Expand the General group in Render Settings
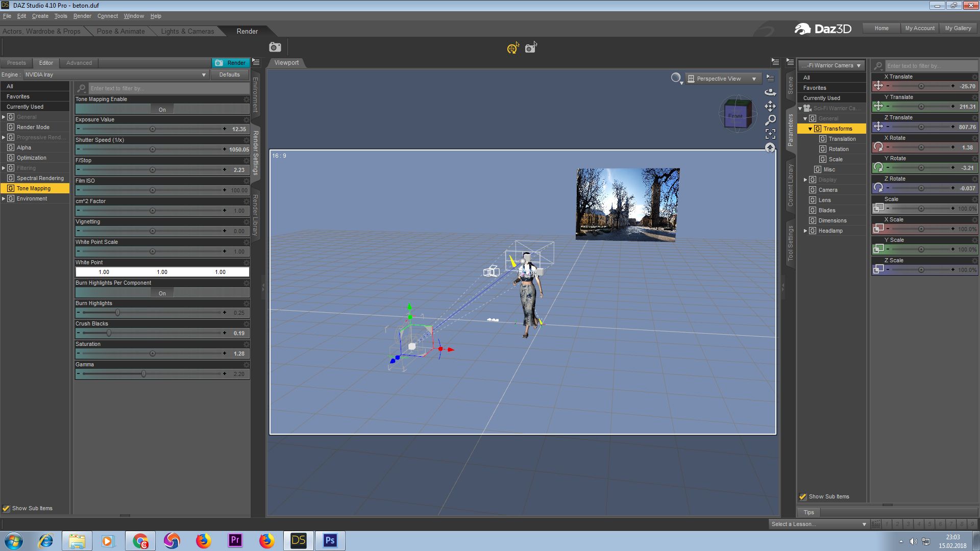Viewport: 980px width, 551px height. click(x=4, y=117)
